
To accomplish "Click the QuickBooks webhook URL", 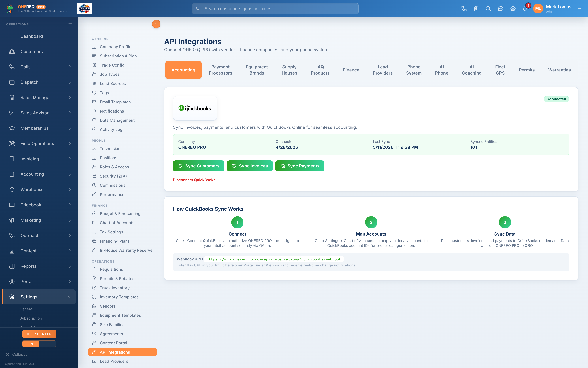I will click(x=274, y=259).
